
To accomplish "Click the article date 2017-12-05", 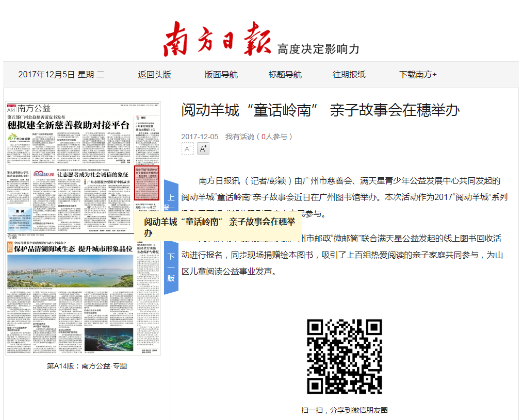I will [x=200, y=137].
